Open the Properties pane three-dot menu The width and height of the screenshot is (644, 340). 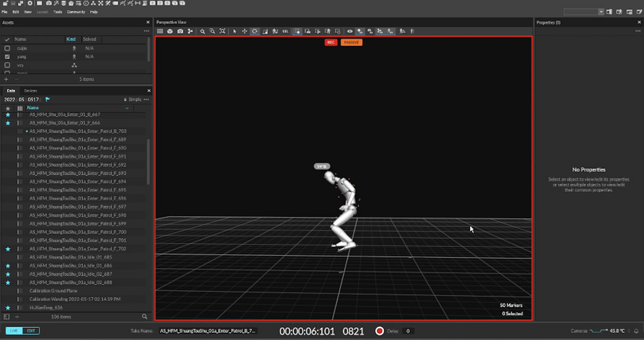click(638, 31)
